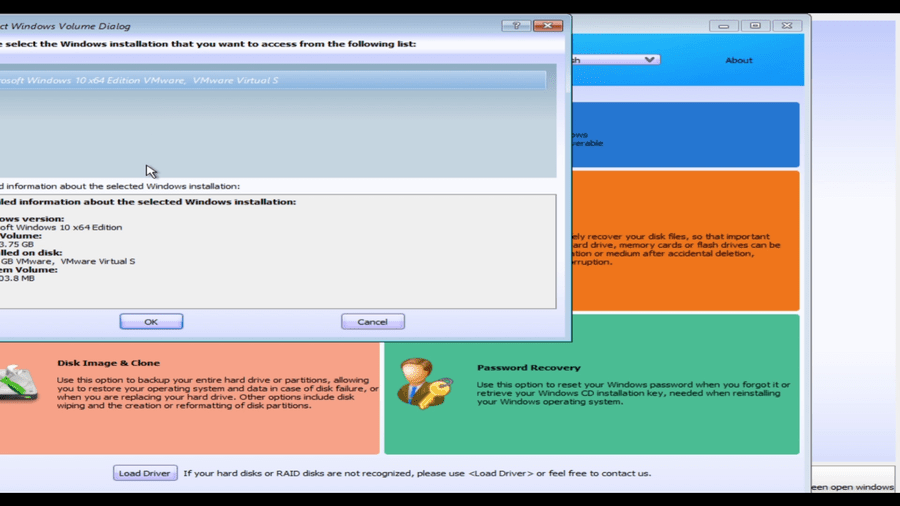Maximize the main application window
Image resolution: width=900 pixels, height=506 pixels.
[755, 26]
